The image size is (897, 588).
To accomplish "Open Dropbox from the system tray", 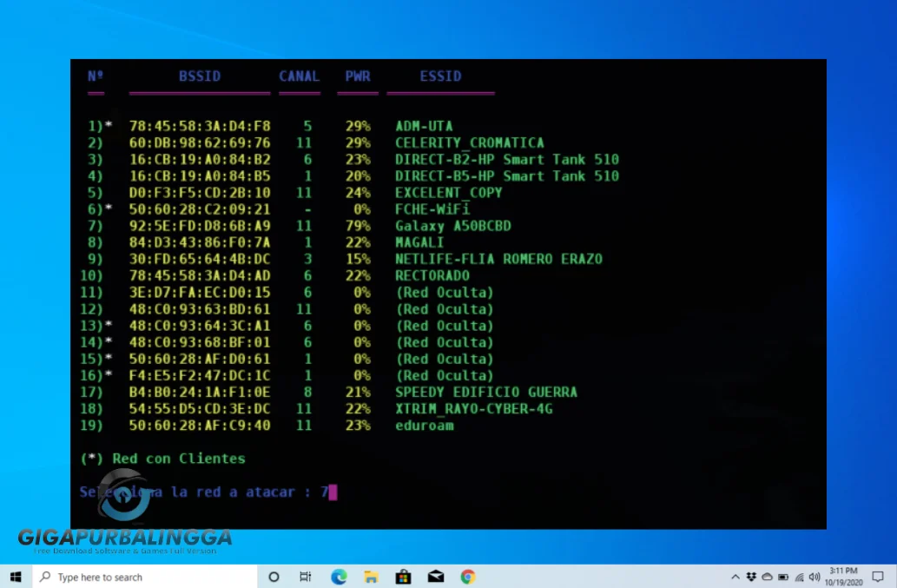I will 750,576.
